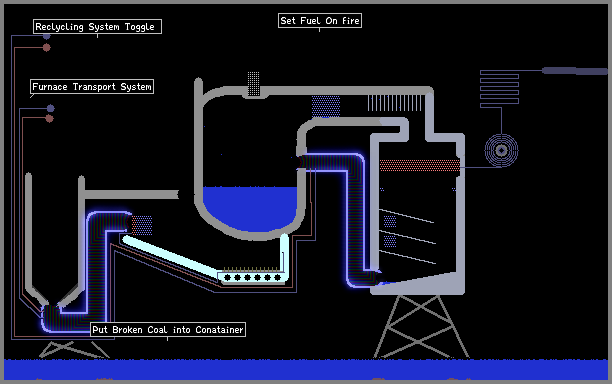Click the Reclycling System Toggle sign
Screen dimensions: 612x384
tap(97, 27)
